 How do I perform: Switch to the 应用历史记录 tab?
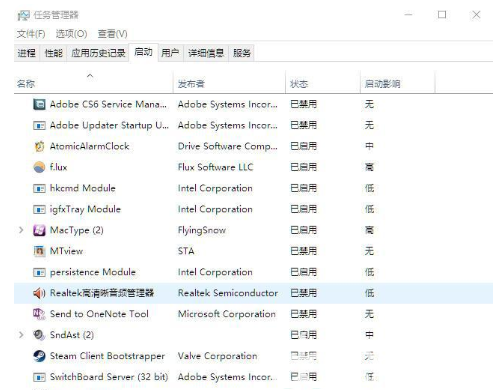(x=98, y=53)
